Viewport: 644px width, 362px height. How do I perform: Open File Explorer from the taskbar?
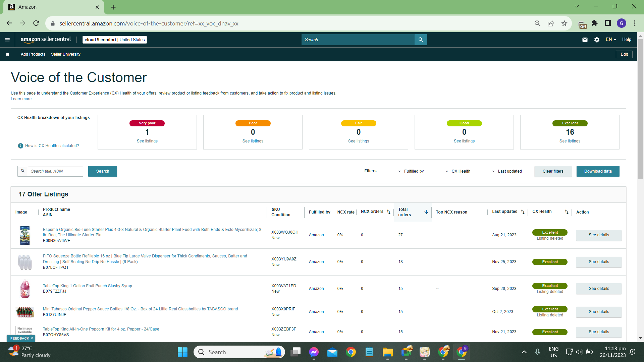[x=387, y=352]
